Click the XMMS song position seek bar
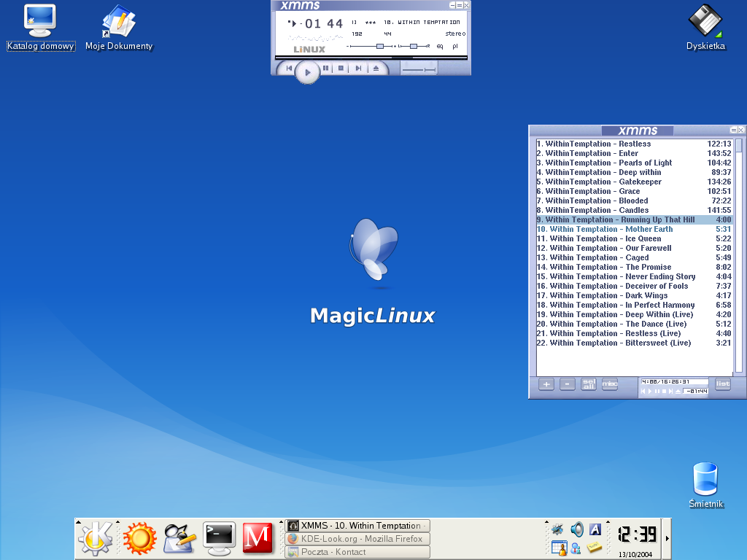This screenshot has width=747, height=560. 371,58
